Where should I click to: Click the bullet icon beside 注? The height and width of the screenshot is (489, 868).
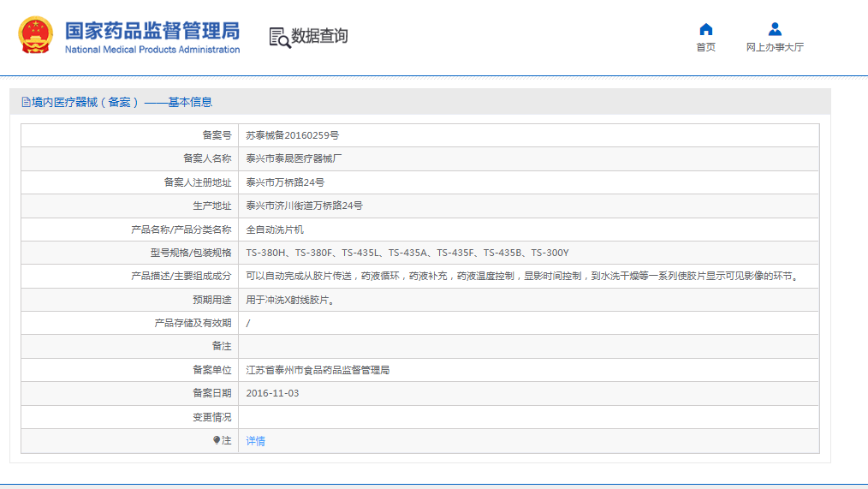(x=217, y=440)
